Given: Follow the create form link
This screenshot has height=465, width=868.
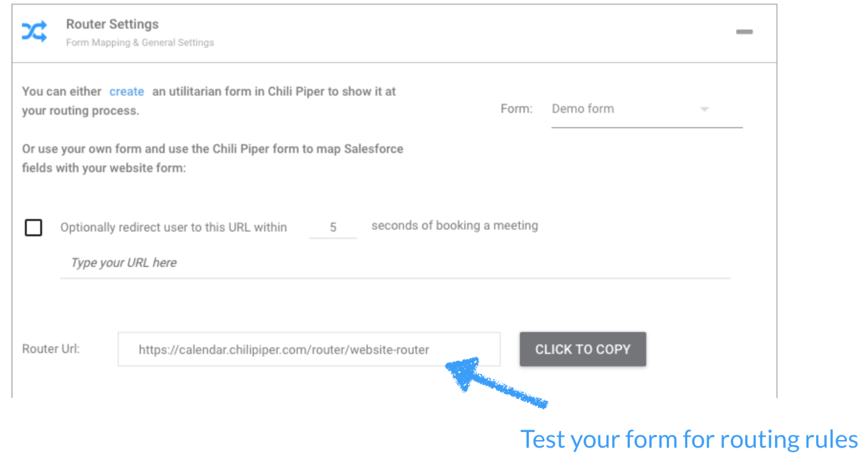Looking at the screenshot, I should pos(127,91).
